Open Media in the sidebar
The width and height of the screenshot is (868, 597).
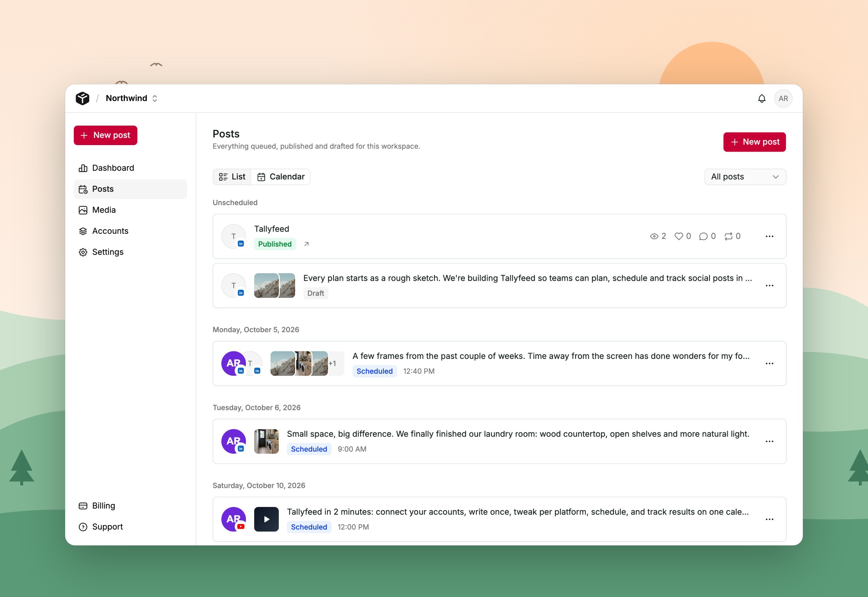(x=130, y=210)
